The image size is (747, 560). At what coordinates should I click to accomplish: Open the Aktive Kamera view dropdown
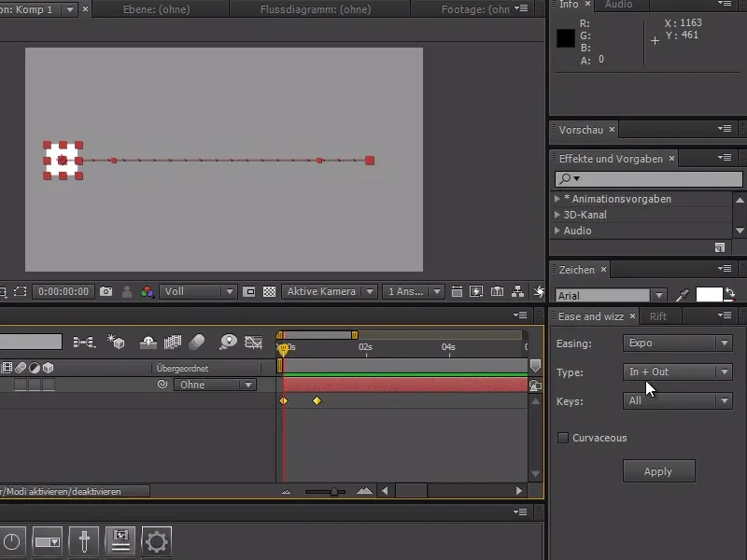[x=330, y=291]
